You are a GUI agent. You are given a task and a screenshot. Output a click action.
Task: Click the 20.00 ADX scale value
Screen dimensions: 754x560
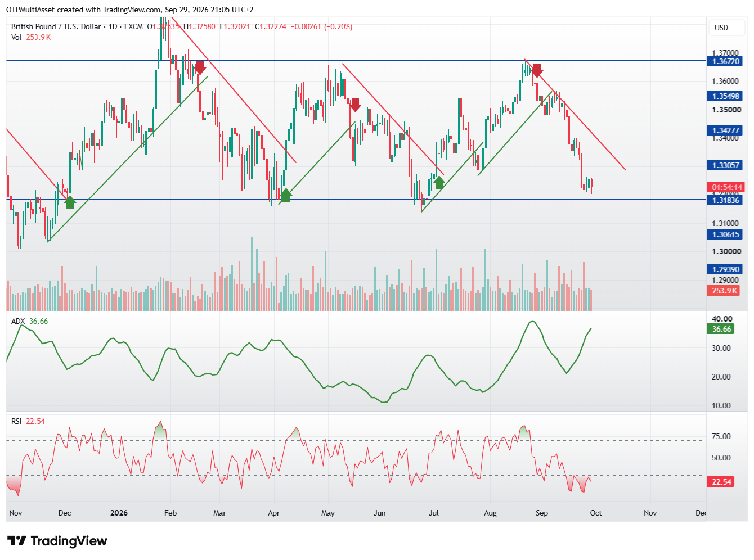click(721, 377)
